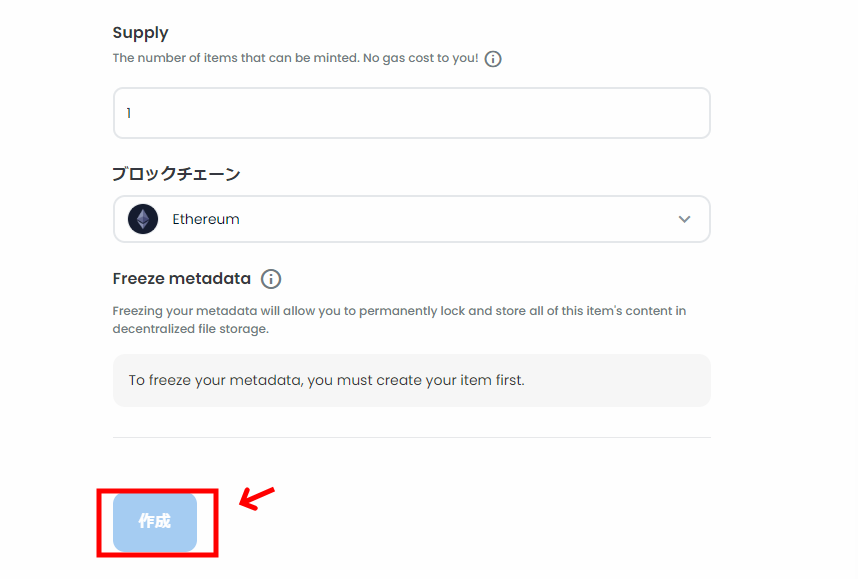Image resolution: width=858 pixels, height=579 pixels.
Task: Click "decentralized file storage" text line
Action: (190, 329)
